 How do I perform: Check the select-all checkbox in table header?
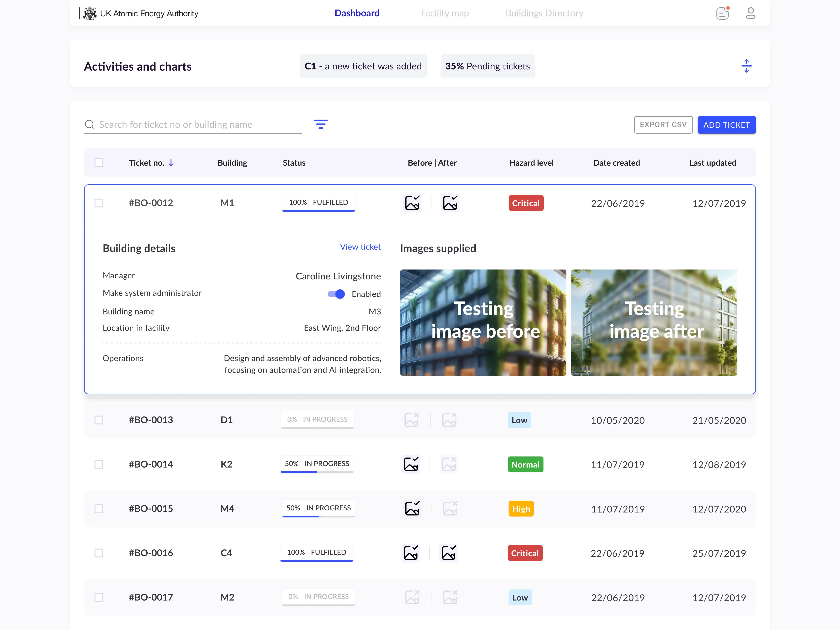99,163
